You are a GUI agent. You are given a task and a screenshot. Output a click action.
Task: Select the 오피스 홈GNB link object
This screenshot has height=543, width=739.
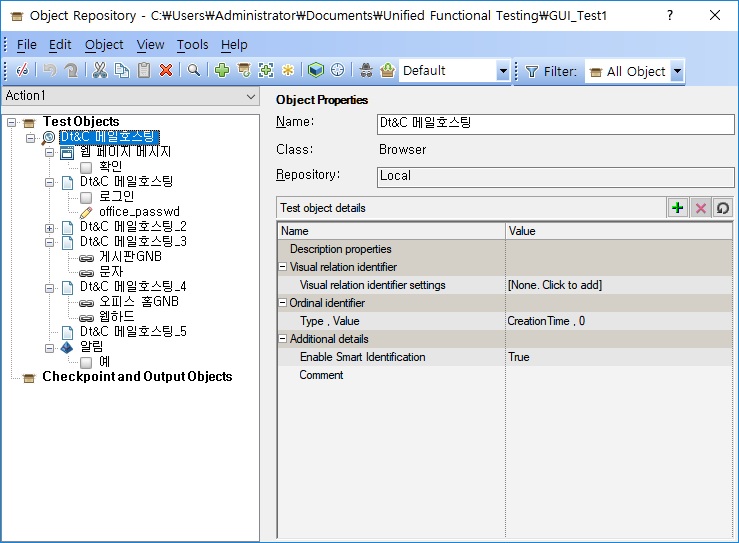[x=139, y=302]
